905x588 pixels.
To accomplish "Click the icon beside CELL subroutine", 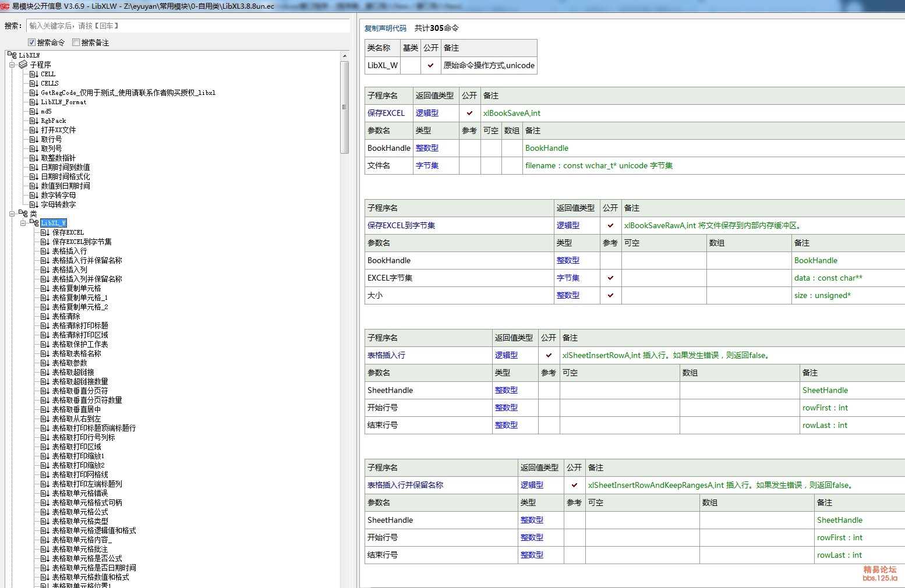I will pos(34,74).
